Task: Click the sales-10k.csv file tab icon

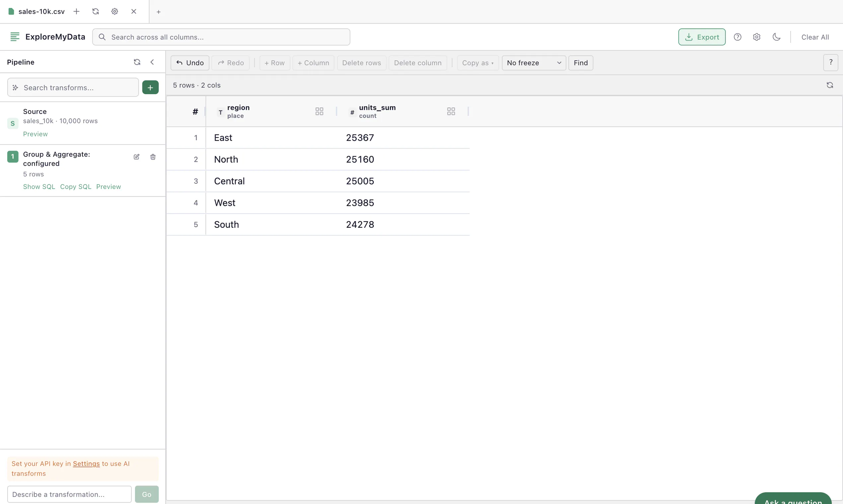Action: coord(11,12)
